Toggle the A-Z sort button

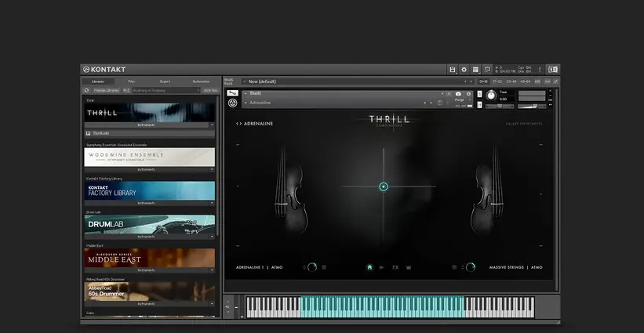(126, 90)
